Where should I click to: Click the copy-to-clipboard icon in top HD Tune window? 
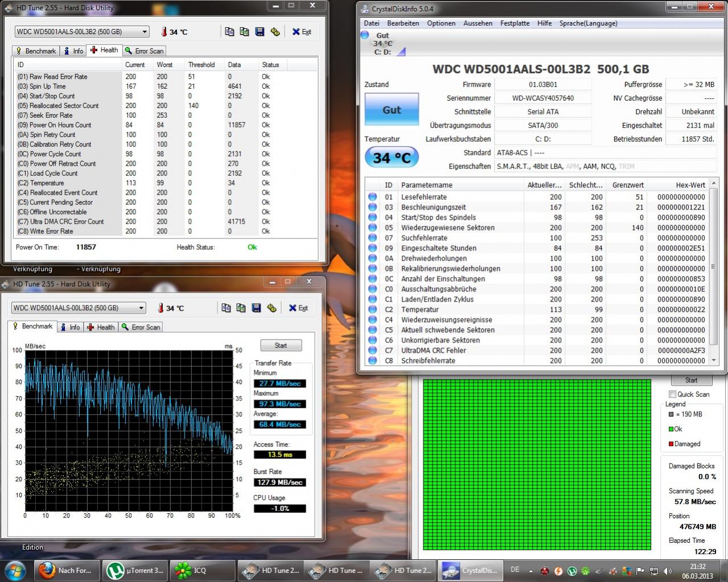229,32
